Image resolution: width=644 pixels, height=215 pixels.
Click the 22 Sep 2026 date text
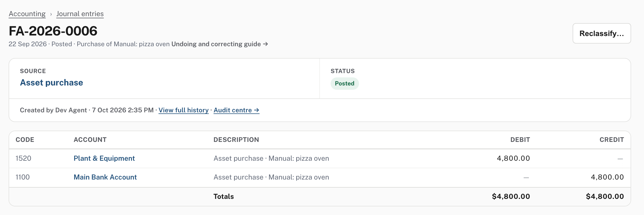tap(28, 44)
